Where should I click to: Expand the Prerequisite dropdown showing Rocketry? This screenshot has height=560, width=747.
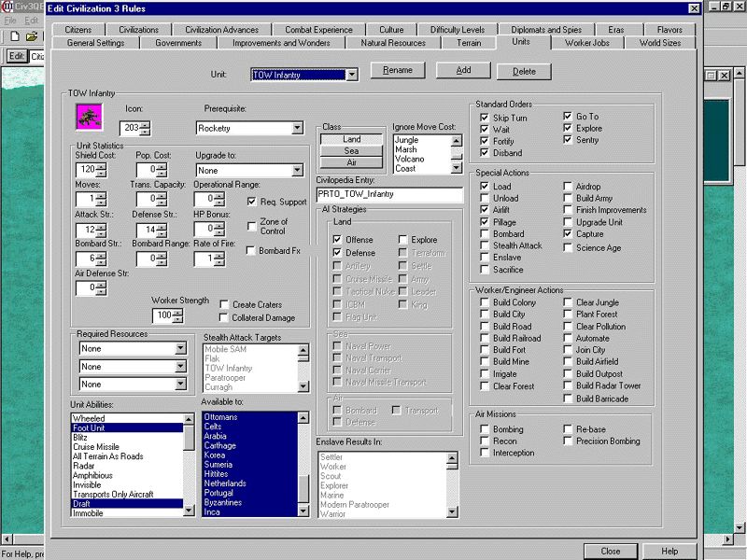(297, 128)
